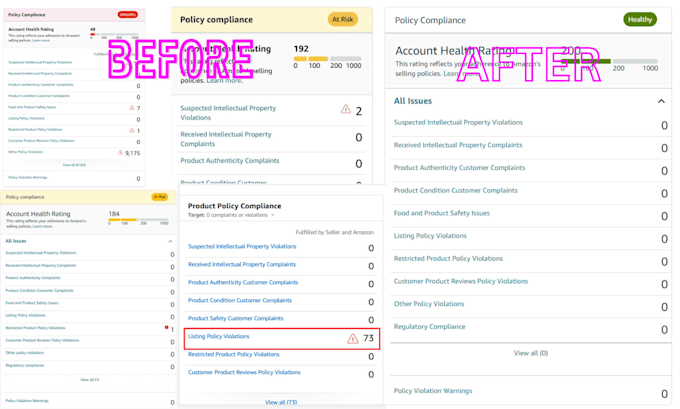The image size is (680, 409).
Task: Click warning triangle beside Suspected Intellectual Property count 2
Action: [346, 109]
